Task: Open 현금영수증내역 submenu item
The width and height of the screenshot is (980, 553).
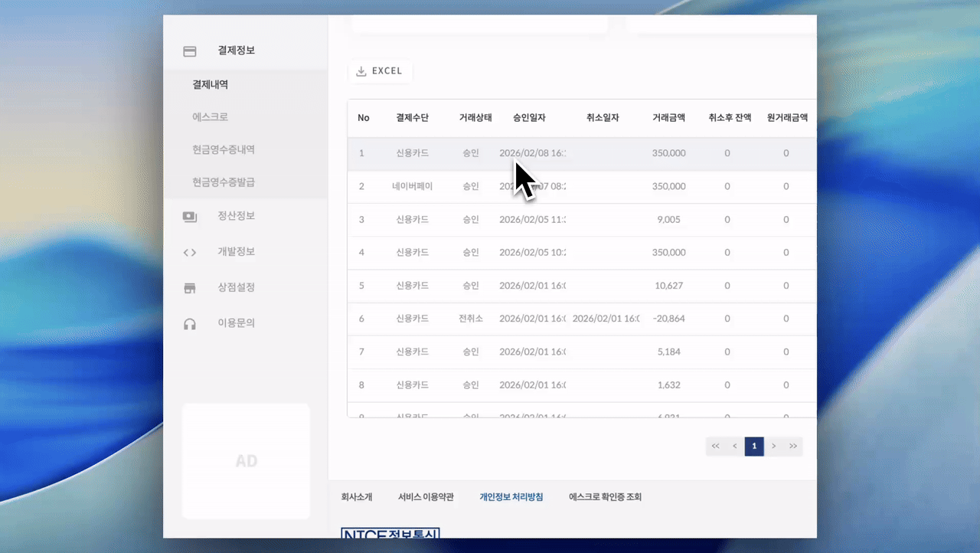Action: (x=223, y=150)
